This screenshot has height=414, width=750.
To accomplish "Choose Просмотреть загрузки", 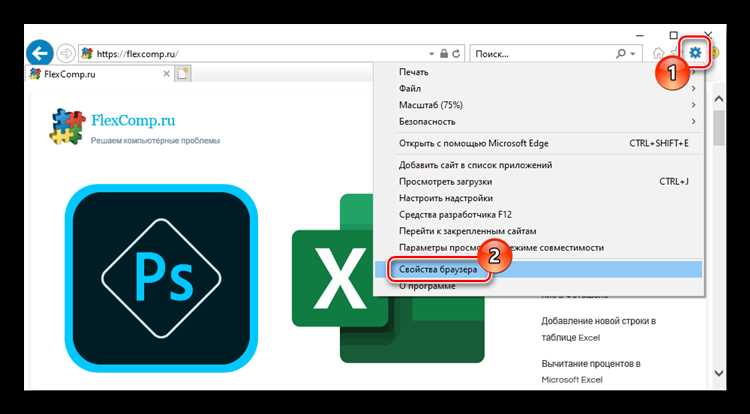I will point(538,182).
